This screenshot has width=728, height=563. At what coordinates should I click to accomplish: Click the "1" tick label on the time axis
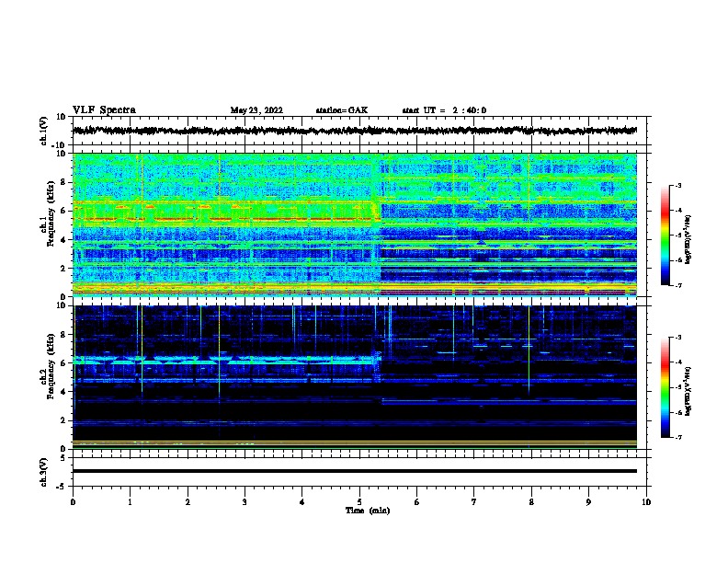pos(130,502)
